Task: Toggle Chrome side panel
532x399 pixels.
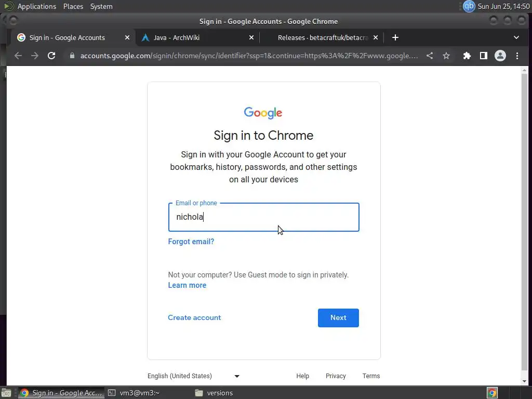Action: (x=484, y=56)
